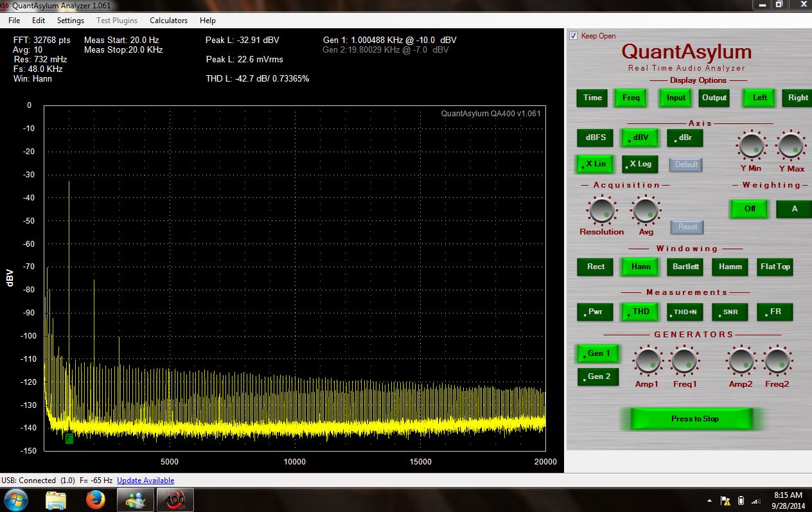Viewport: 812px width, 512px height.
Task: Click the Freq2 knob
Action: [777, 361]
